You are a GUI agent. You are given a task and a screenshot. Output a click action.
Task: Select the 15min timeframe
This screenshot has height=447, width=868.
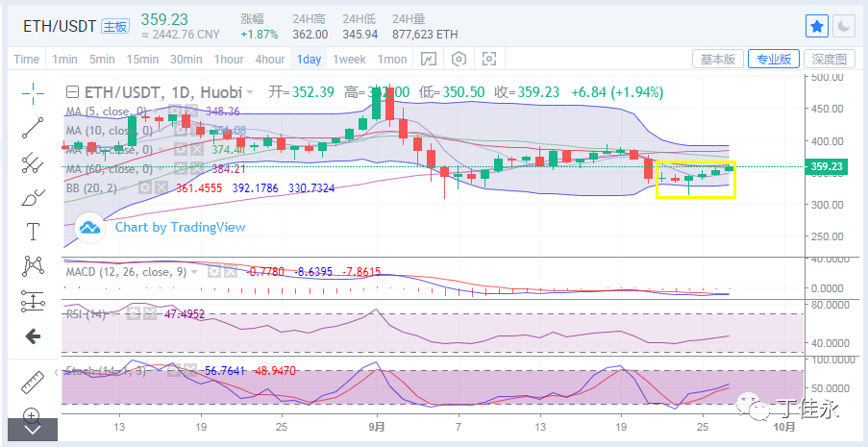142,60
